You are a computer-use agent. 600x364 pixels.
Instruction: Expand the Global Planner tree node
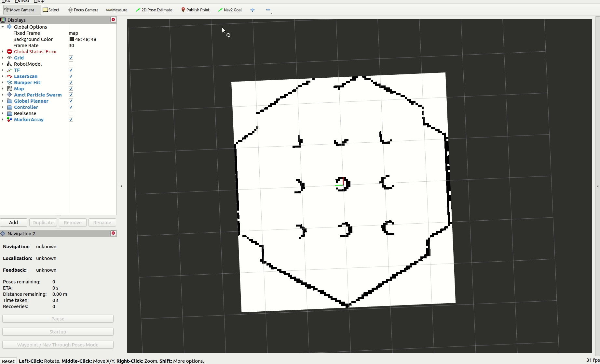tap(3, 101)
